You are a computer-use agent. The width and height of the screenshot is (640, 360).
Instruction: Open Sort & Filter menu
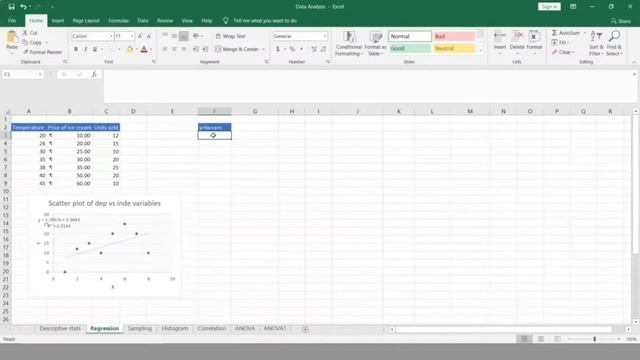[x=596, y=43]
